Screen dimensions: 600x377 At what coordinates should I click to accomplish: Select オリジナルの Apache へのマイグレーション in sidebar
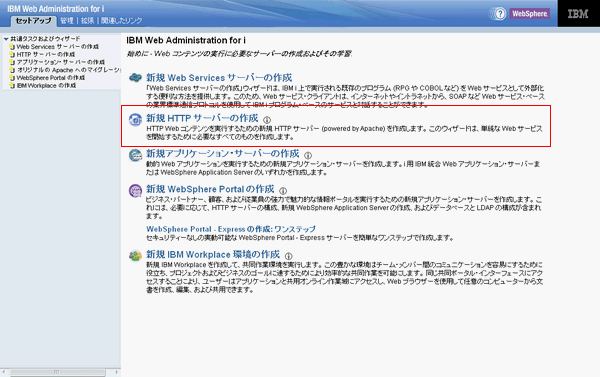click(68, 70)
